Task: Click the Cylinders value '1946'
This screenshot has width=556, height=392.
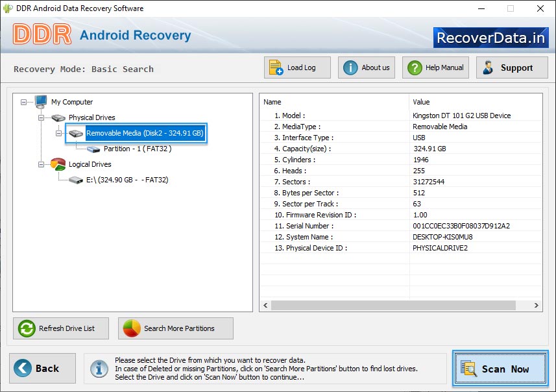Action: [421, 160]
